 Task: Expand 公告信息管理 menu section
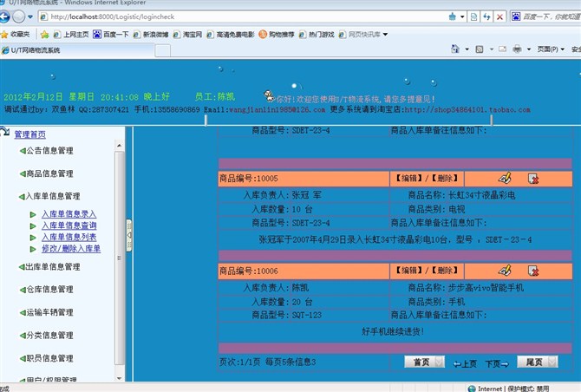[x=46, y=150]
